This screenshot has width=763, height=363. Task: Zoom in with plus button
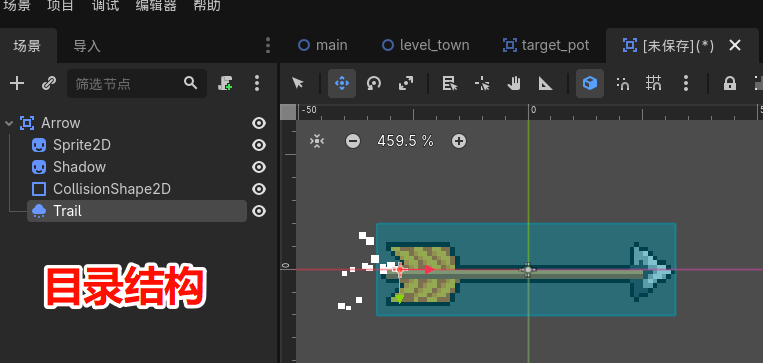(x=459, y=141)
